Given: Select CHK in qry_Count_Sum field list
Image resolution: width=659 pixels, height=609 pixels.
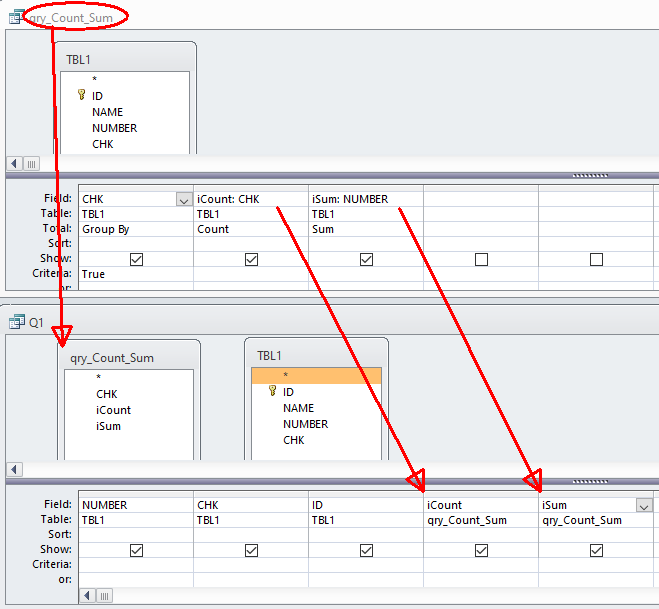Looking at the screenshot, I should pyautogui.click(x=129, y=394).
